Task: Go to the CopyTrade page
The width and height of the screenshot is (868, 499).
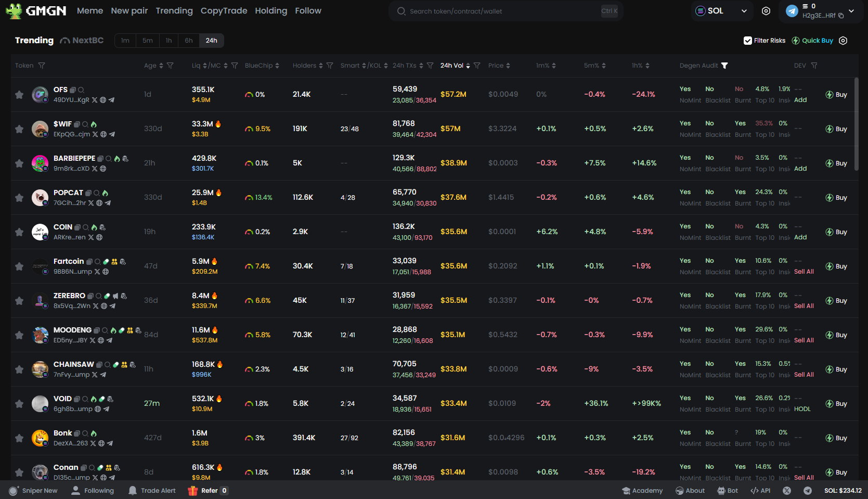Action: pyautogui.click(x=224, y=11)
